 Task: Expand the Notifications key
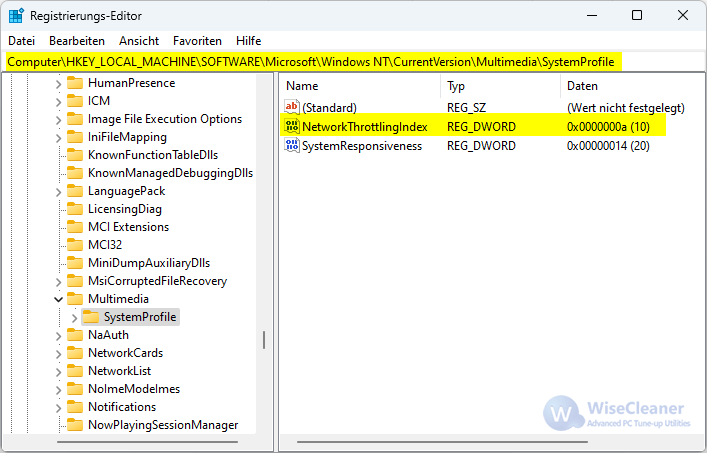[x=58, y=408]
